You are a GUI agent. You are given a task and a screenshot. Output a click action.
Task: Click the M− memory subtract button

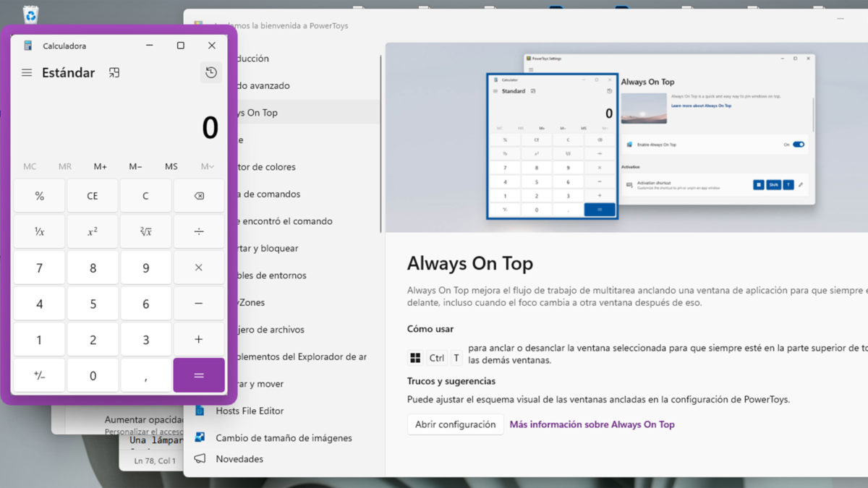tap(135, 166)
